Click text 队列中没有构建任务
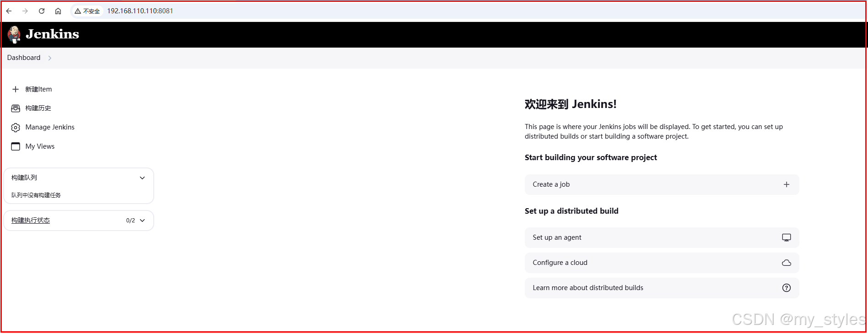 point(36,195)
